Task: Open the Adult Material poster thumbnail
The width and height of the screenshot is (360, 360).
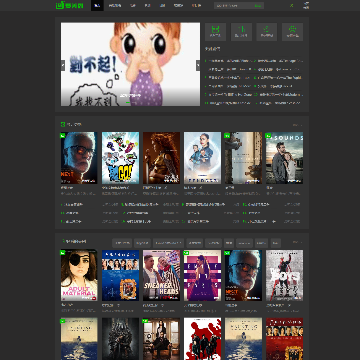Action: pos(79,275)
